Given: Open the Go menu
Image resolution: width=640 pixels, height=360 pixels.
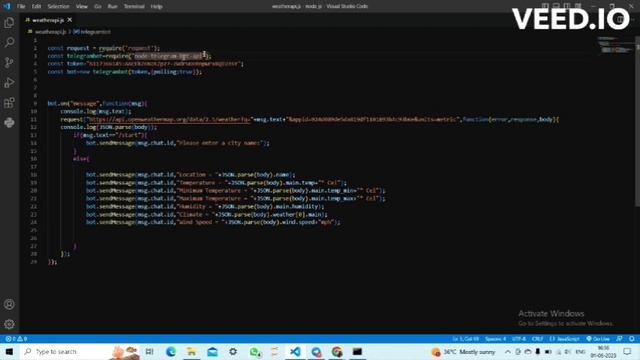Looking at the screenshot, I should click(98, 7).
